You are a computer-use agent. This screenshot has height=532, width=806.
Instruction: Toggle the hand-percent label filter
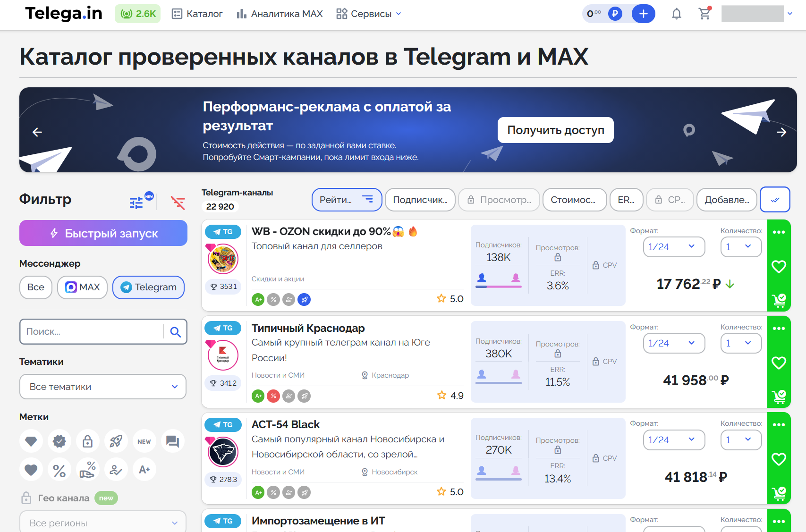[88, 470]
